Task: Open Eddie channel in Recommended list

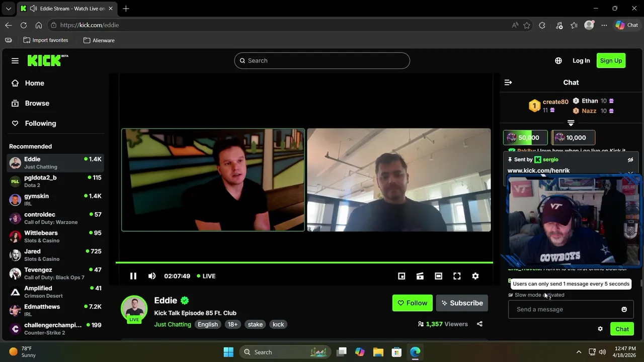Action: (55, 163)
